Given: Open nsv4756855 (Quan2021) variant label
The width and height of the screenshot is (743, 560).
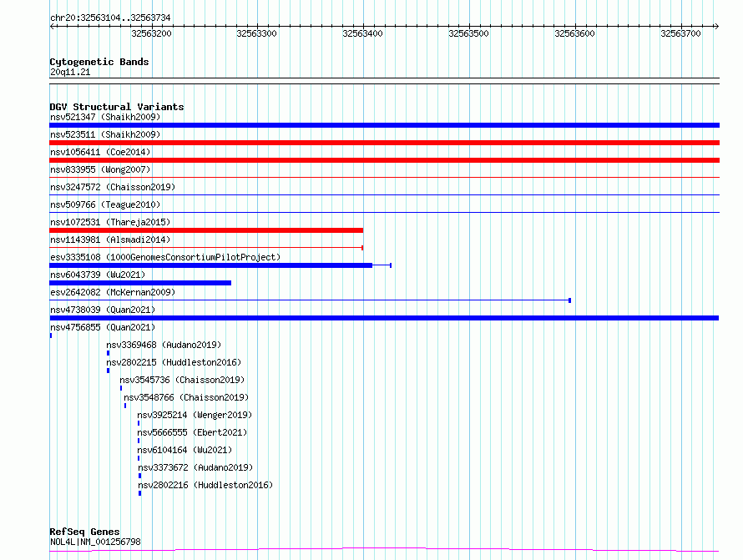Looking at the screenshot, I should pos(103,327).
